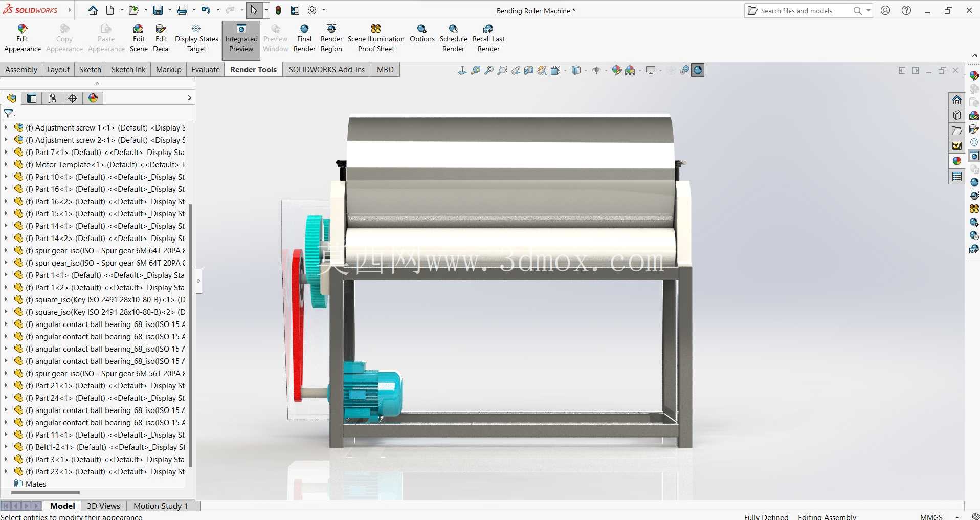Open the Custom Properties task pane tab

point(957,177)
